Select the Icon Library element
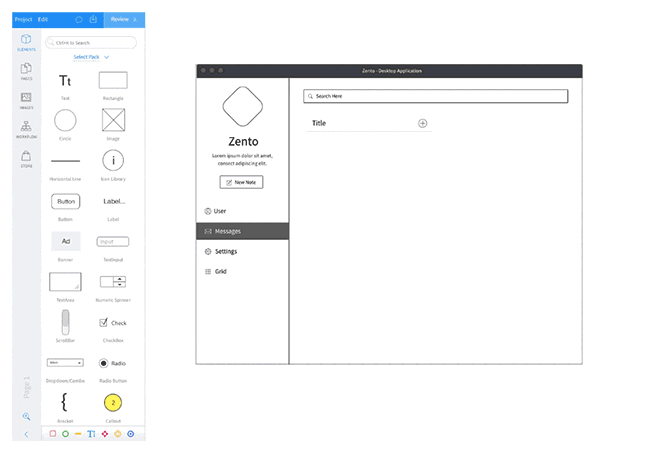Screen dimensions: 650x454 tap(113, 160)
